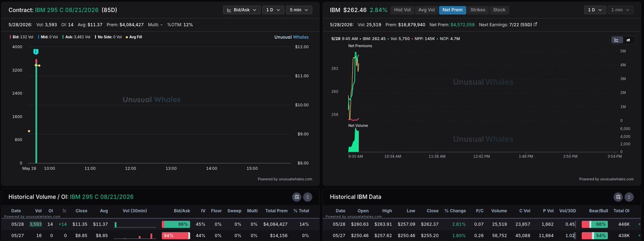This screenshot has height=241, width=644.
Task: Open the Next Earnings external link icon
Action: click(535, 24)
